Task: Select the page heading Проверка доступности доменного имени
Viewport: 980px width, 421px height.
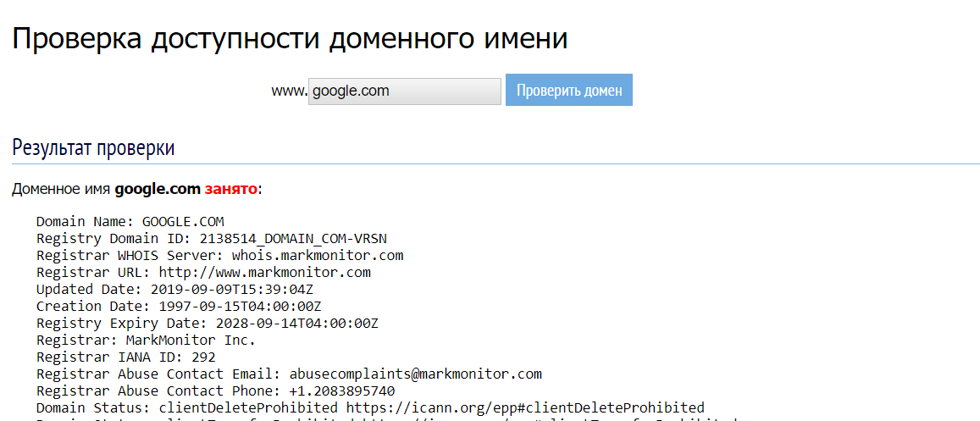Action: click(290, 39)
